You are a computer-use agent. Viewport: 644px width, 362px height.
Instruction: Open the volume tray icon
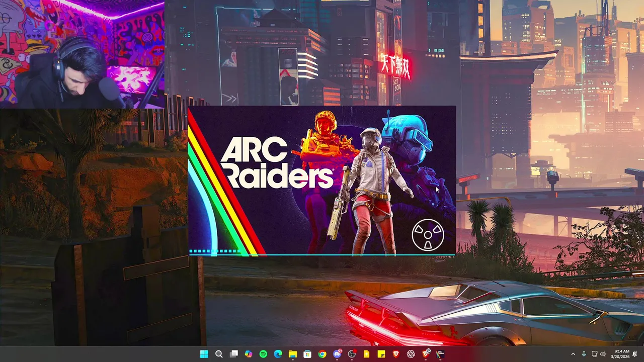click(603, 354)
